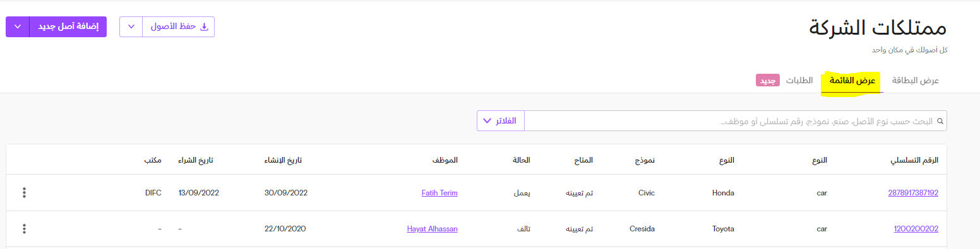Viewport: 980px width, 249px height.
Task: Focus the asset search input field
Action: tap(736, 121)
